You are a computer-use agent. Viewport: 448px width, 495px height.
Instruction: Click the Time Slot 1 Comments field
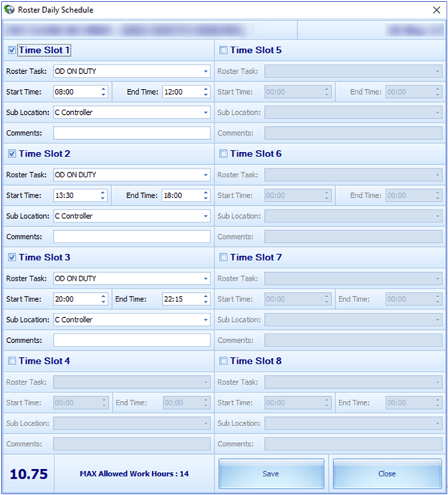[132, 133]
